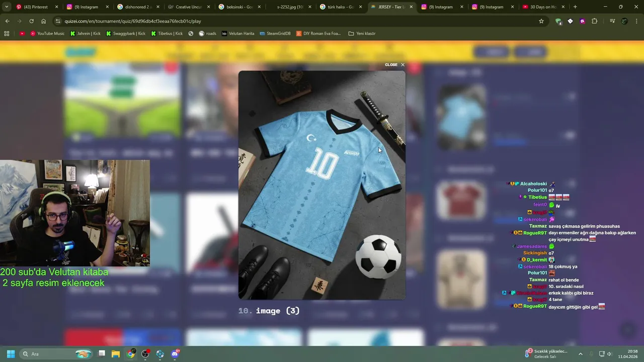The height and width of the screenshot is (362, 644).
Task: Click Tibetius username in chat overlay
Action: point(537,197)
